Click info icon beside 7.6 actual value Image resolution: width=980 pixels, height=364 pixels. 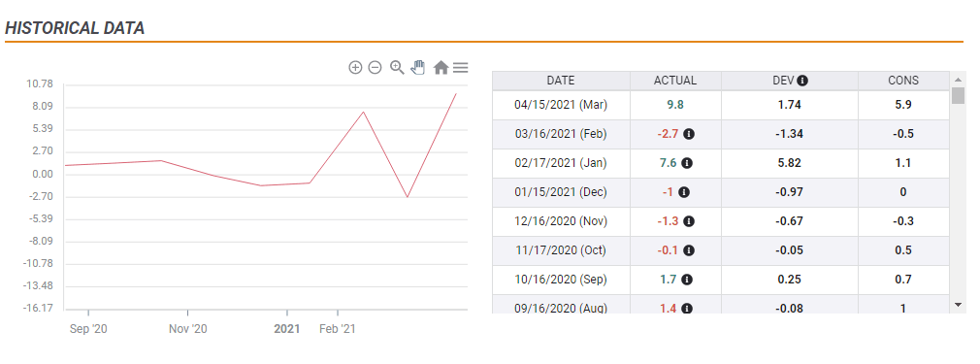pyautogui.click(x=687, y=163)
